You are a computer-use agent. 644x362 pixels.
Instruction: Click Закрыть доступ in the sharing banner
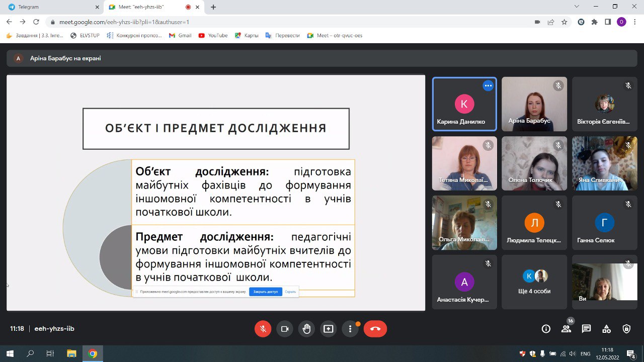[265, 292]
